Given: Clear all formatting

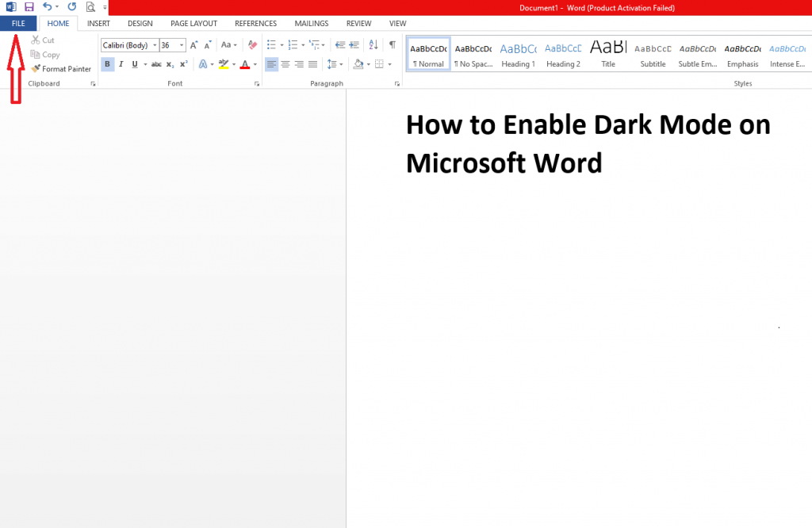Looking at the screenshot, I should click(252, 45).
